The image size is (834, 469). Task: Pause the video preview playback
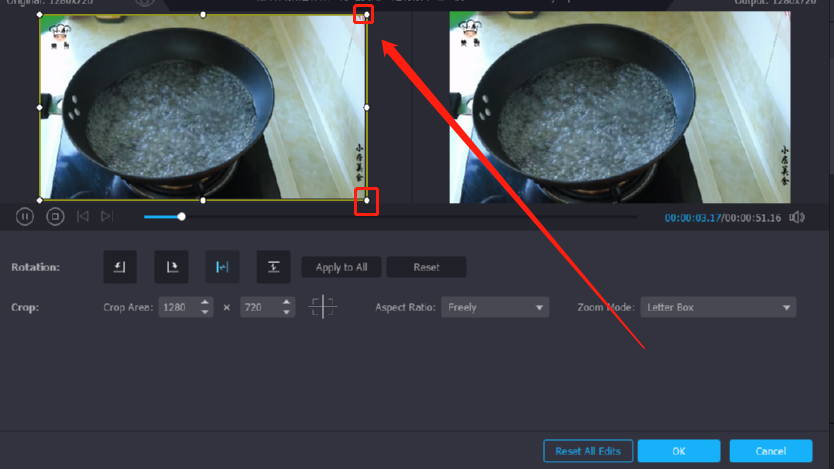[x=24, y=216]
